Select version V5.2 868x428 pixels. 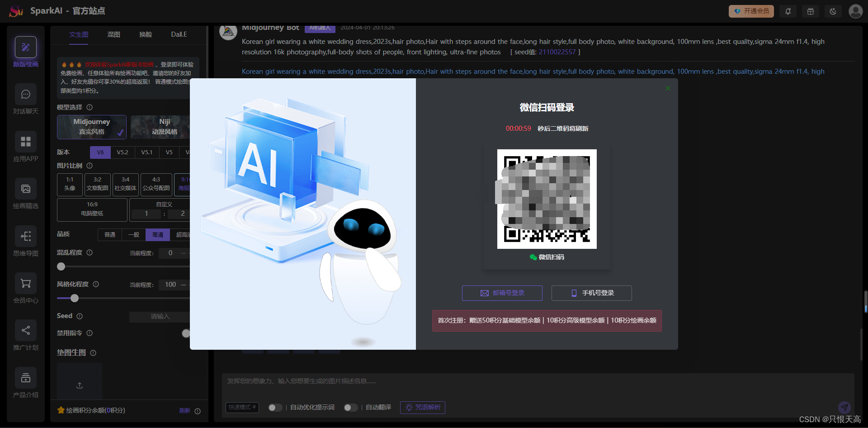click(x=123, y=152)
